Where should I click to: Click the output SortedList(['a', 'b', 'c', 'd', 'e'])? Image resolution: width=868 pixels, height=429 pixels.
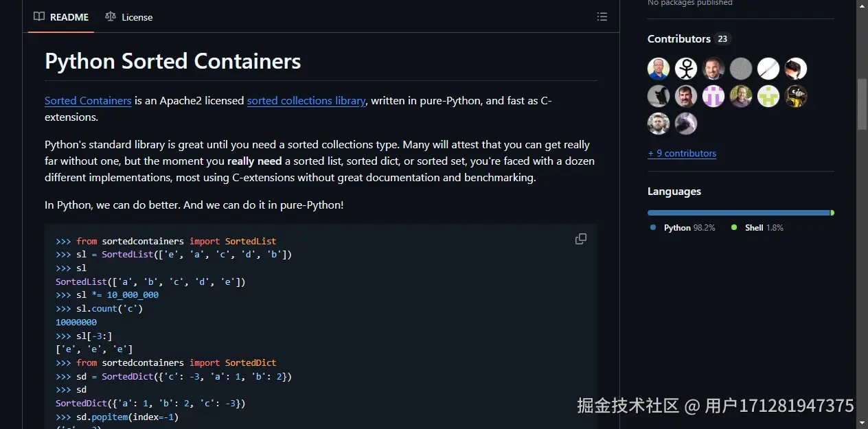(150, 281)
